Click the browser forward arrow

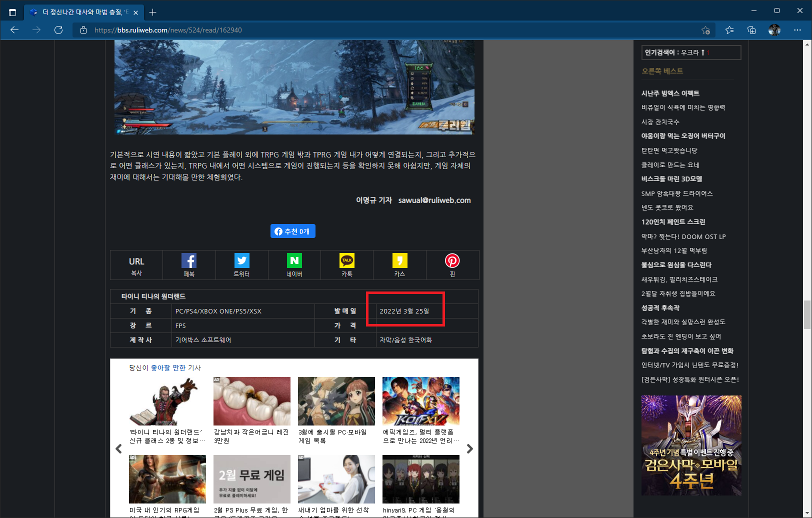36,30
